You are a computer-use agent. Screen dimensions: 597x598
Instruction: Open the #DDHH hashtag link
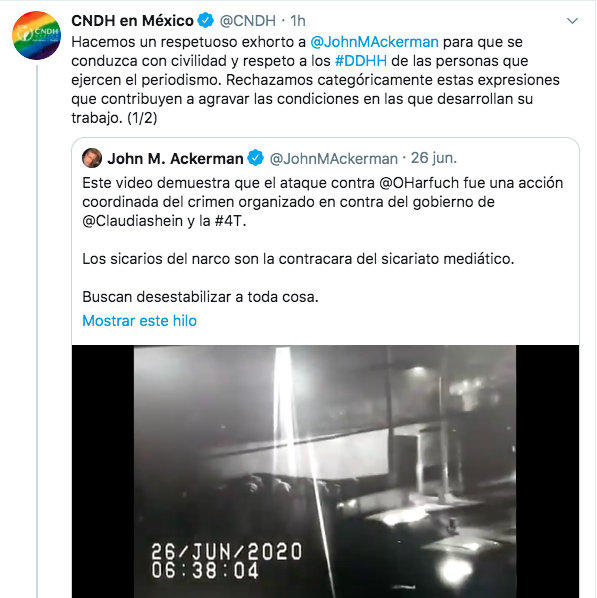pos(360,61)
